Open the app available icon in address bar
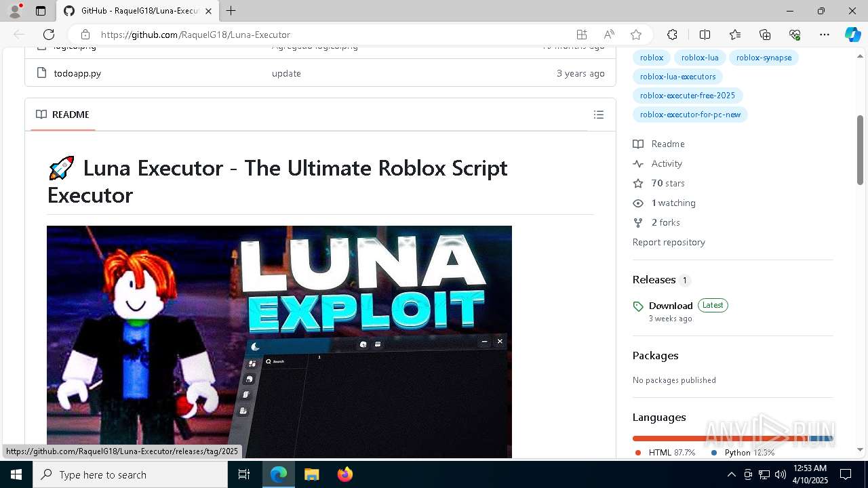This screenshot has width=868, height=488. click(x=582, y=35)
